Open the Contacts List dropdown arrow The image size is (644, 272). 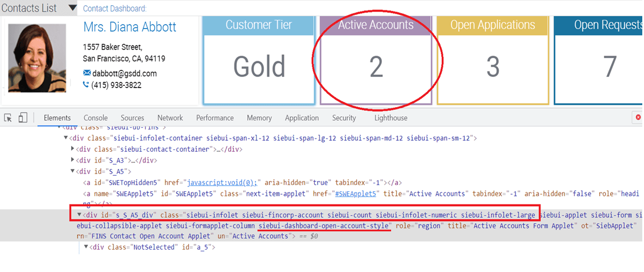[x=72, y=8]
